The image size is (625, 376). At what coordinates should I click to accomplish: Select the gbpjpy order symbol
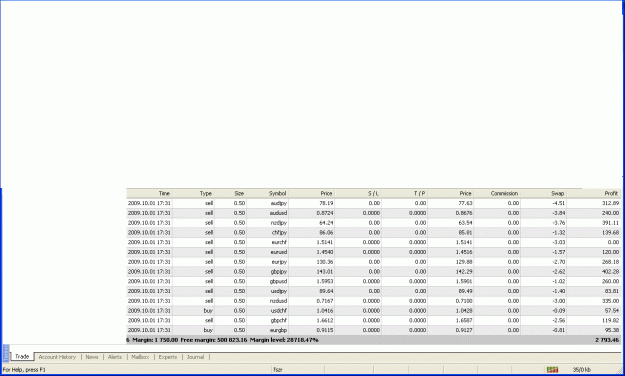279,272
